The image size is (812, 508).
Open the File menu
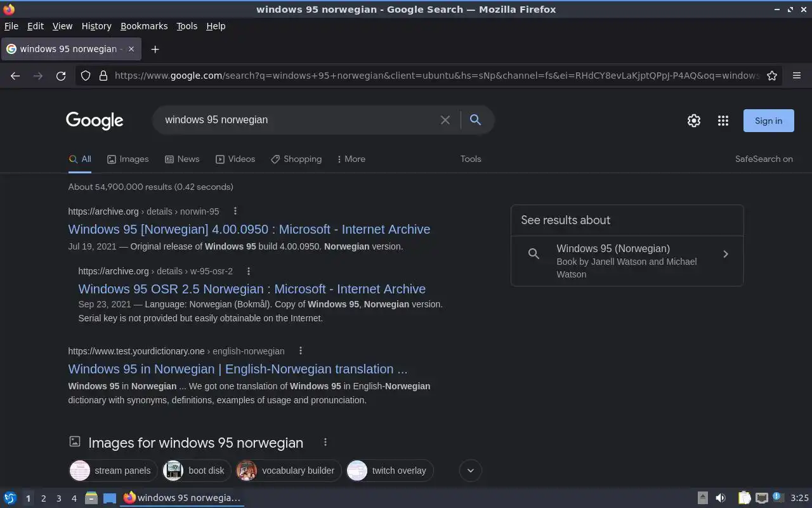11,26
